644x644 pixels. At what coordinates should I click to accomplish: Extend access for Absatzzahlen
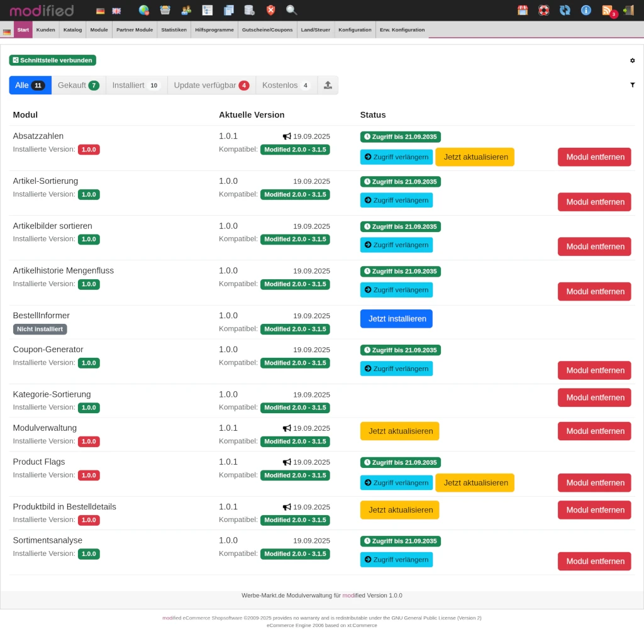396,157
